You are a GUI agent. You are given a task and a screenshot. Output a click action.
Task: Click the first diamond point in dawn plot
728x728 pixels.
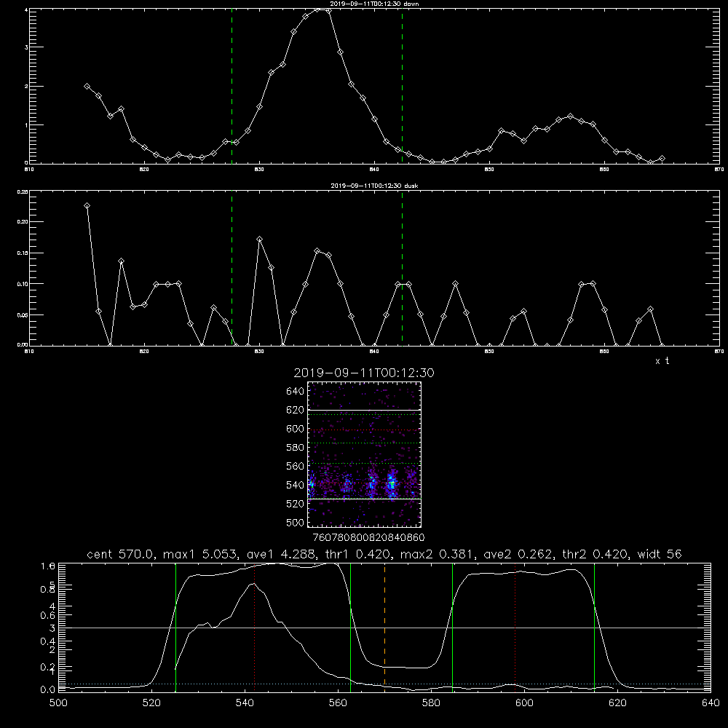click(87, 87)
